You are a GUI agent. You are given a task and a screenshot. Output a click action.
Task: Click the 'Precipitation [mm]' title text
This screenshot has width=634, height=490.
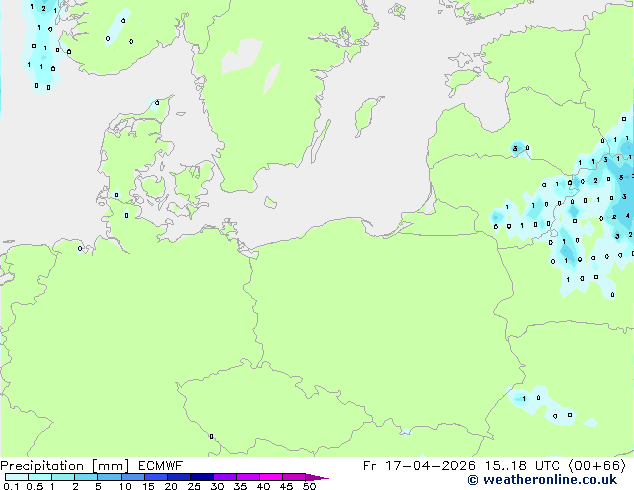click(65, 466)
